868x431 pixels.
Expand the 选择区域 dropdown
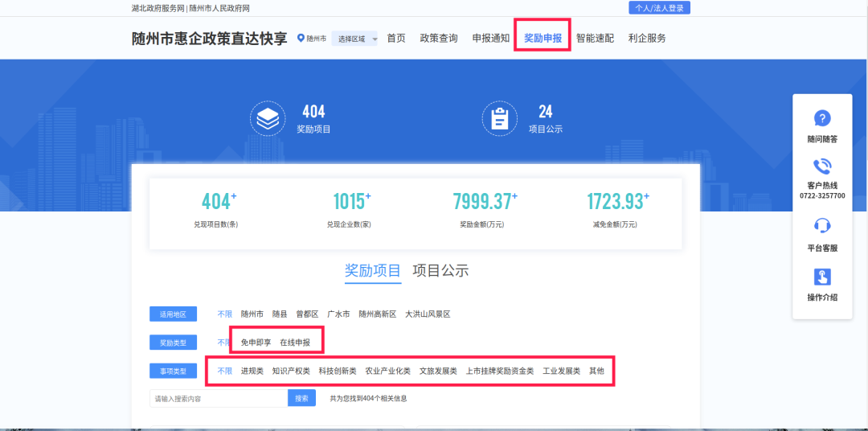tap(354, 39)
